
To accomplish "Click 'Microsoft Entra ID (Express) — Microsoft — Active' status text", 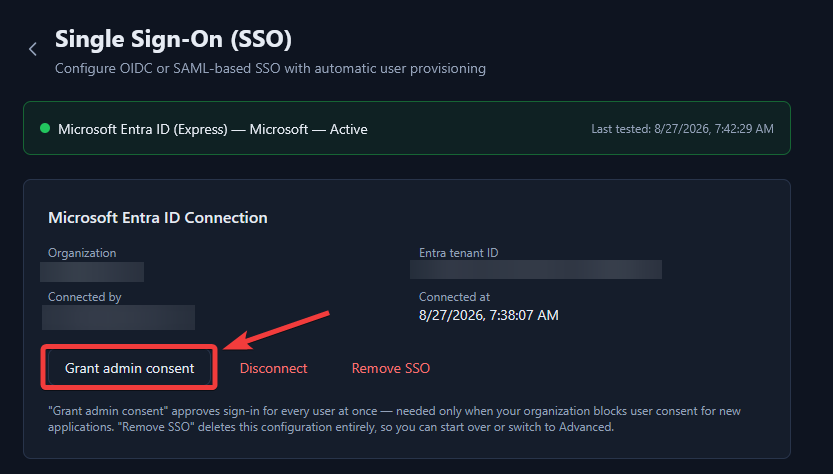I will point(212,129).
